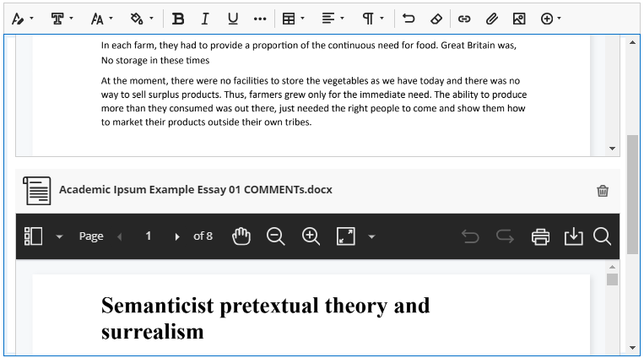Open text alignment dropdown
644x358 pixels.
(x=333, y=18)
